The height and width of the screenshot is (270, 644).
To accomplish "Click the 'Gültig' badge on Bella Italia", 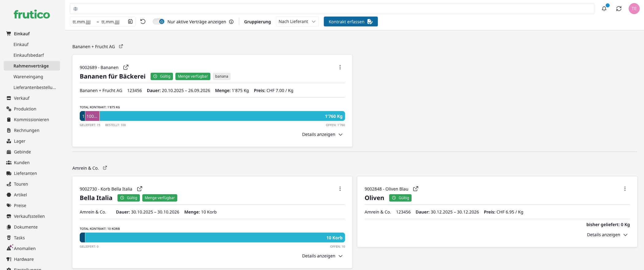I will 128,198.
